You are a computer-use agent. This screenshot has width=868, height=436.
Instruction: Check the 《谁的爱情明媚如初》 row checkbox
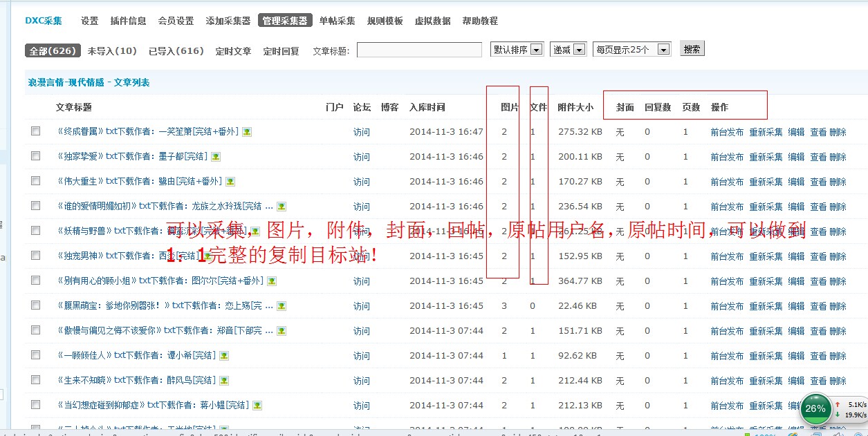(x=36, y=206)
